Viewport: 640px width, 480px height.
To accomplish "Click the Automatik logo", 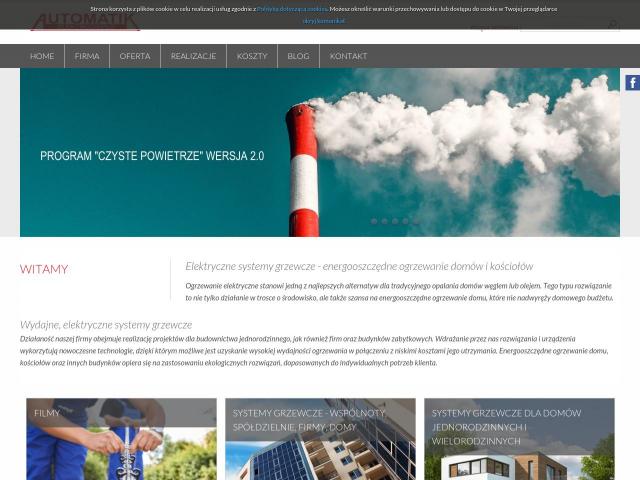I will click(x=85, y=22).
